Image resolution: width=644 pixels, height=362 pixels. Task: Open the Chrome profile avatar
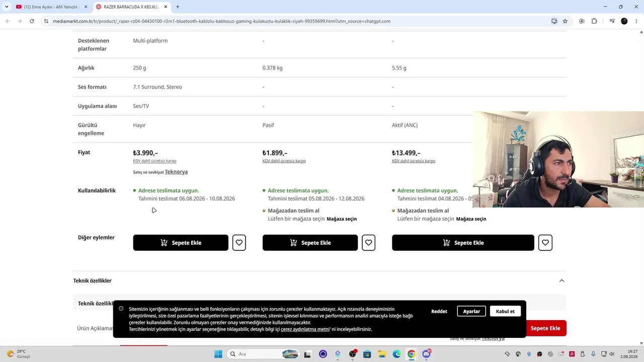click(624, 21)
